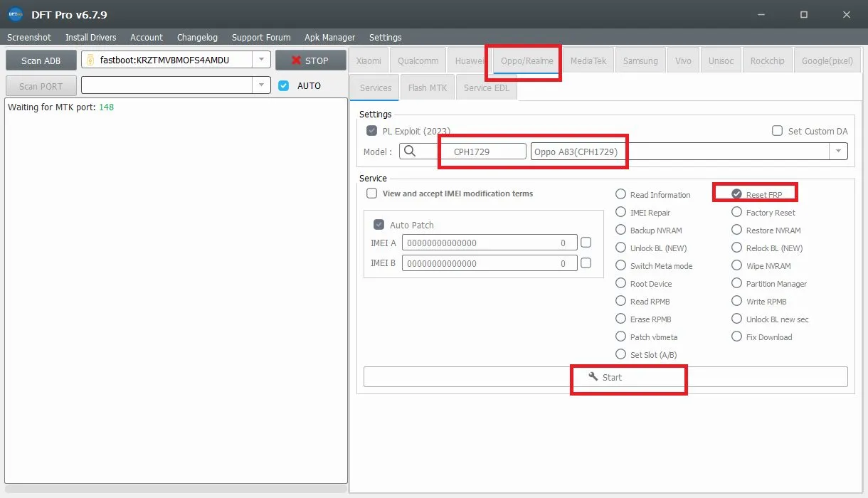This screenshot has width=868, height=498.
Task: Select the Read RPMB radio button
Action: pyautogui.click(x=621, y=301)
